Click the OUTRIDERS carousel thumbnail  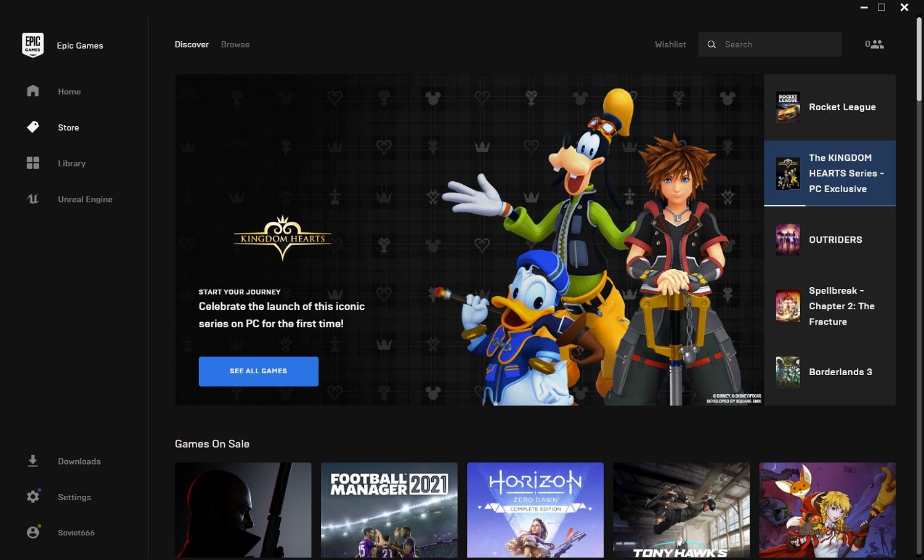point(788,240)
